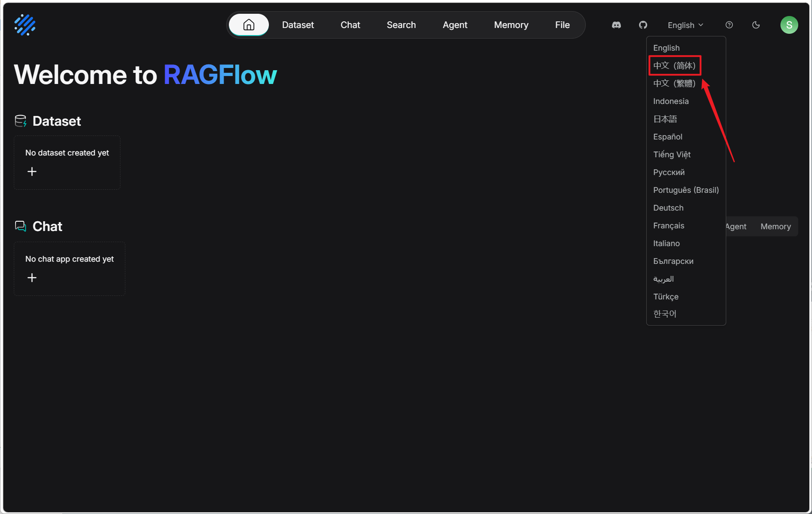
Task: Select Português (Brasil) language option
Action: [x=686, y=190]
